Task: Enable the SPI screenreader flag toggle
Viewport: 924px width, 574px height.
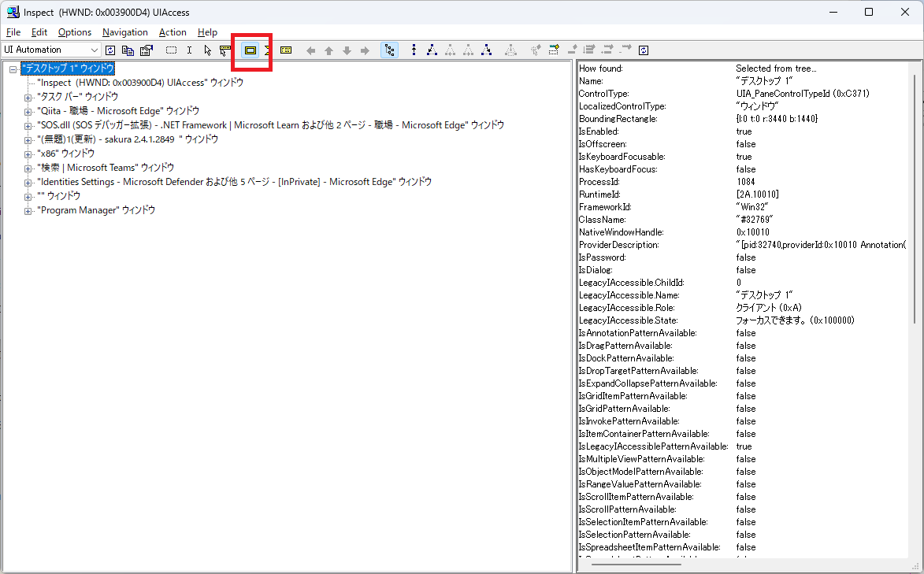Action: pyautogui.click(x=269, y=50)
